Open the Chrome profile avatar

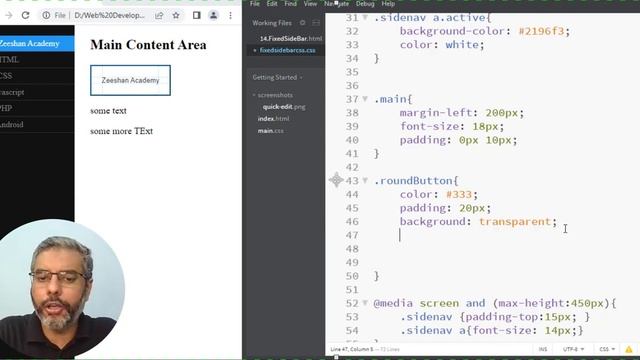213,16
